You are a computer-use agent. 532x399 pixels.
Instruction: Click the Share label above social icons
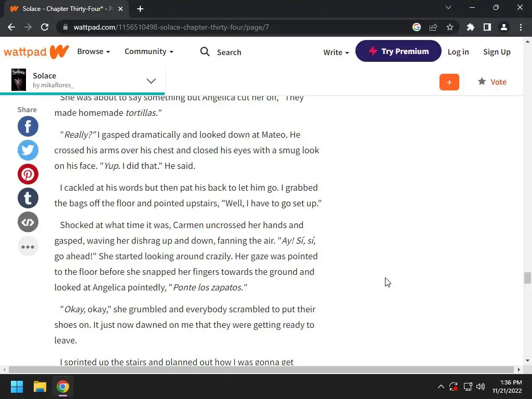27,110
